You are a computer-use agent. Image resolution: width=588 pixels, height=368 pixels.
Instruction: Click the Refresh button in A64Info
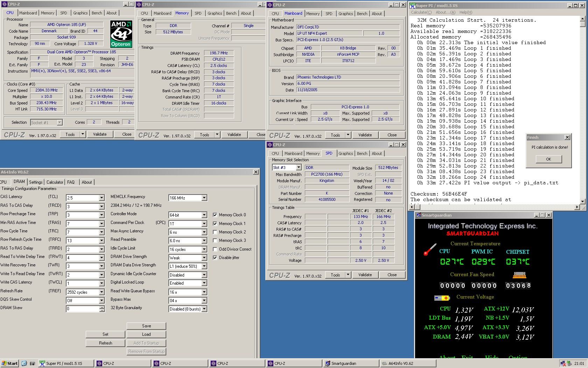click(105, 343)
